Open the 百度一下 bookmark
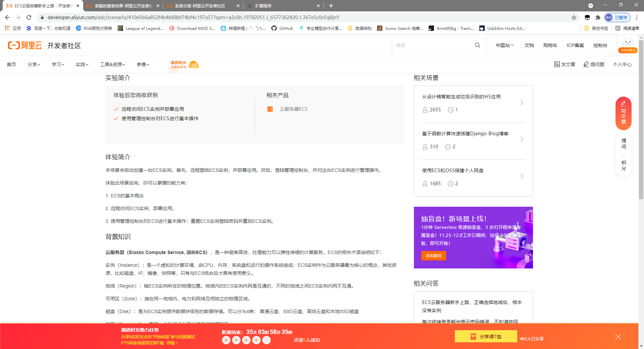The height and width of the screenshot is (349, 644). [48, 28]
